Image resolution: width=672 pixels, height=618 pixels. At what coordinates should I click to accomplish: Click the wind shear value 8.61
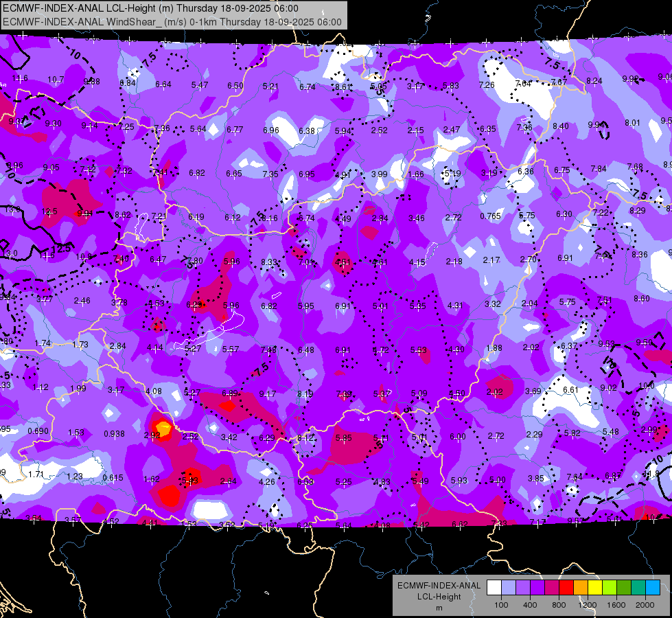pos(343,87)
